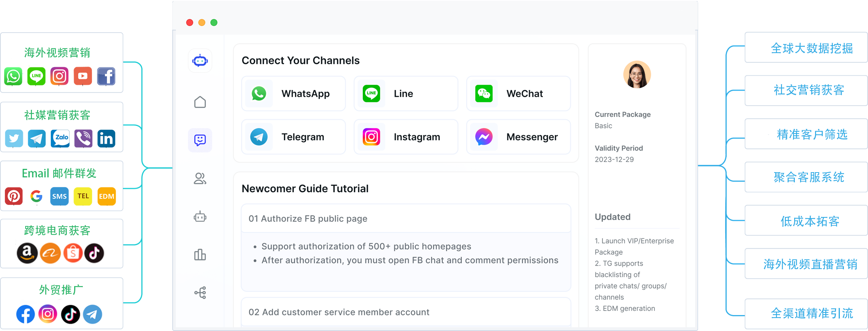Connect the WhatsApp channel

(293, 94)
